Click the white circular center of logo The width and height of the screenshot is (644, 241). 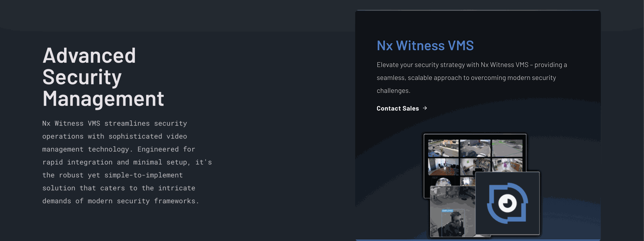(x=507, y=203)
